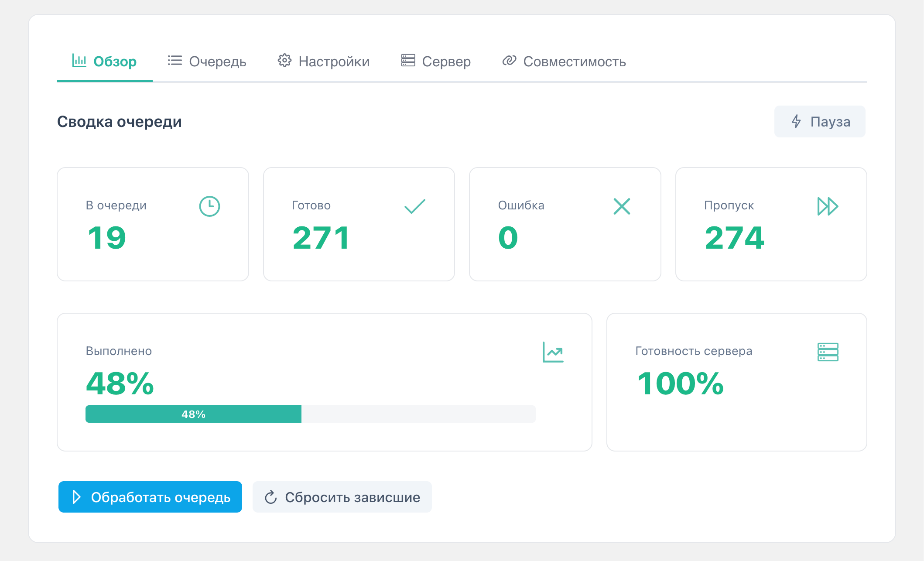This screenshot has height=561, width=924.
Task: Click the fast-forward icon in Пропуск card
Action: click(x=828, y=206)
